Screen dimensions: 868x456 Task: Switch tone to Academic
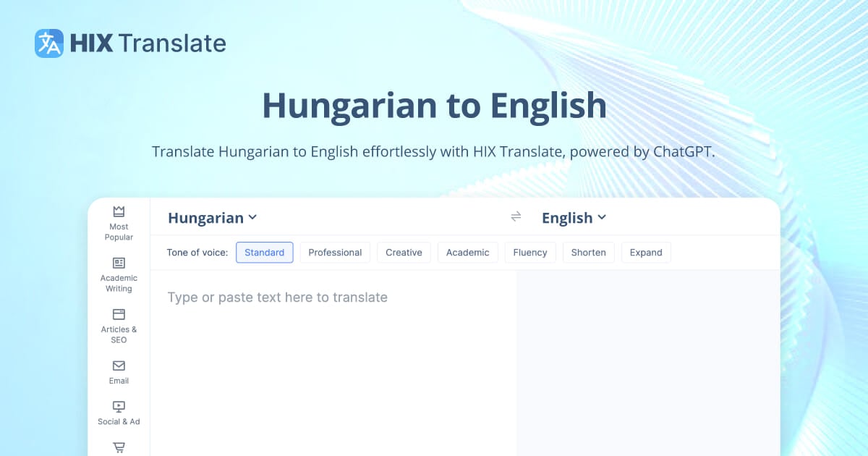pyautogui.click(x=468, y=252)
